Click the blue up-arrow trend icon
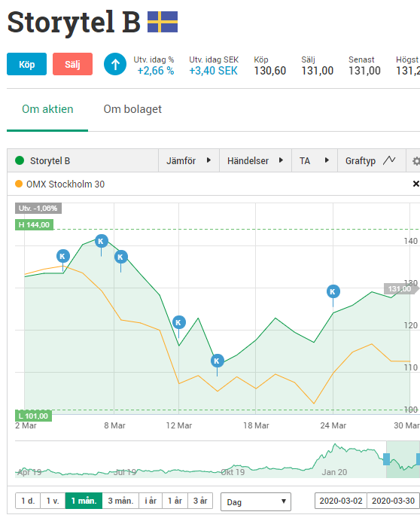 (115, 64)
